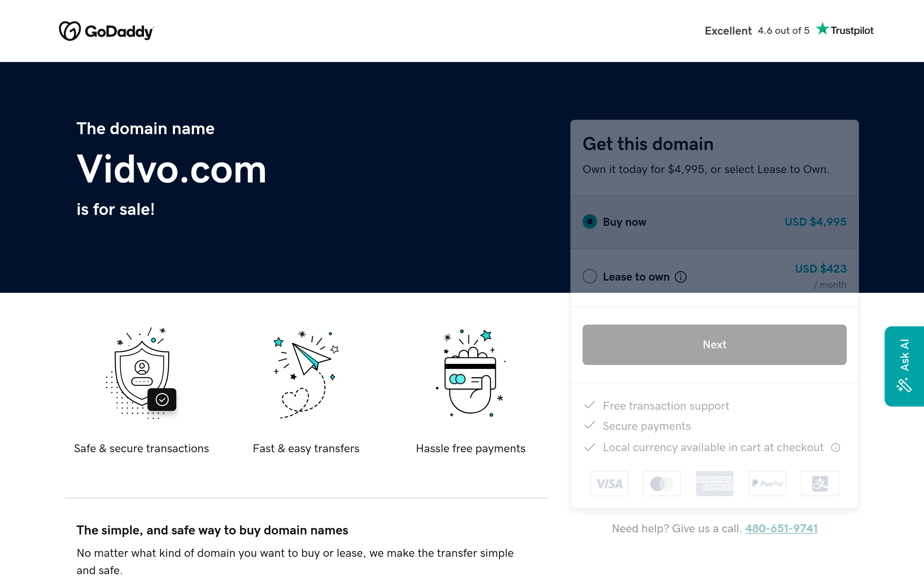This screenshot has width=924, height=577.
Task: Click the Lease to own info icon
Action: tap(680, 277)
